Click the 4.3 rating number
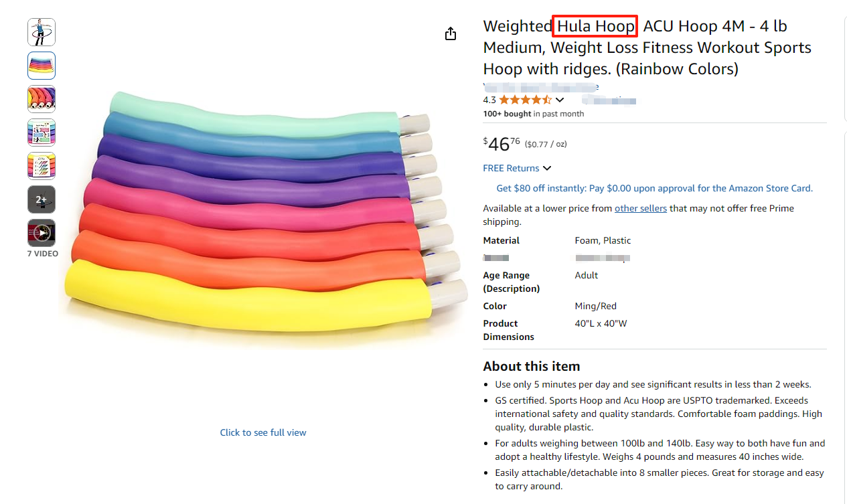847x504 pixels. [x=489, y=100]
